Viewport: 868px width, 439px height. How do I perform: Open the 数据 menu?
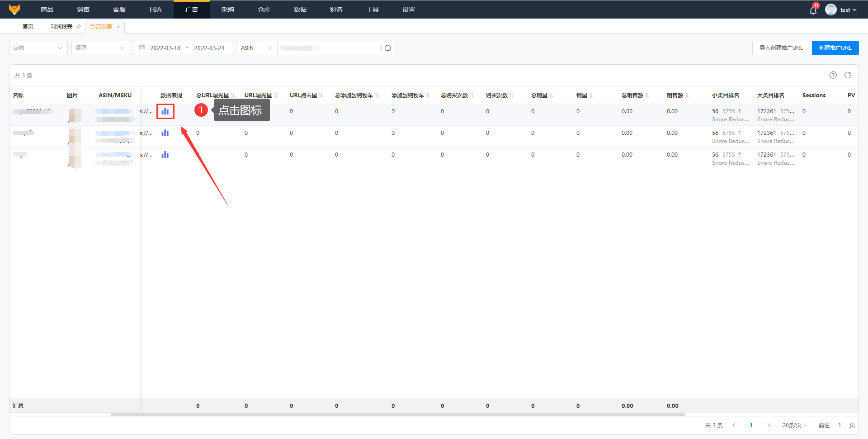point(300,10)
